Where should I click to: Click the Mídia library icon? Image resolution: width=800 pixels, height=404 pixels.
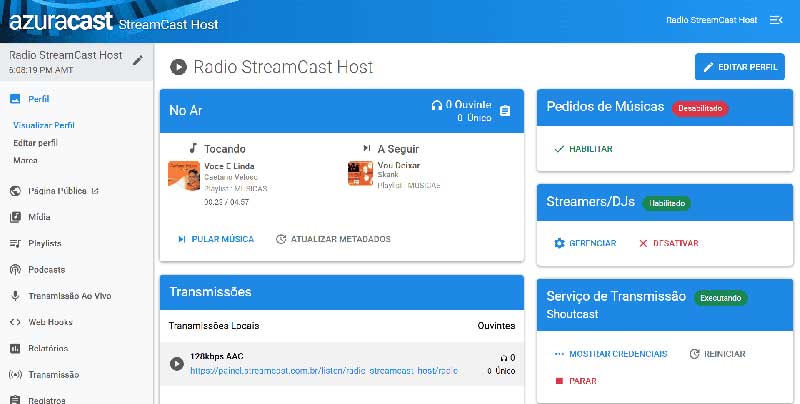pyautogui.click(x=15, y=217)
